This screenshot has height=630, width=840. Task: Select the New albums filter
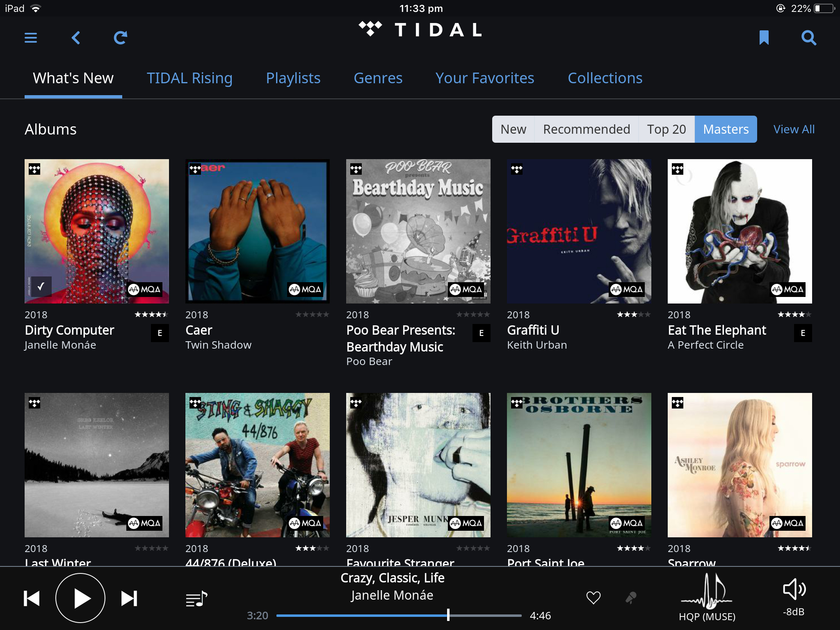[x=514, y=129]
